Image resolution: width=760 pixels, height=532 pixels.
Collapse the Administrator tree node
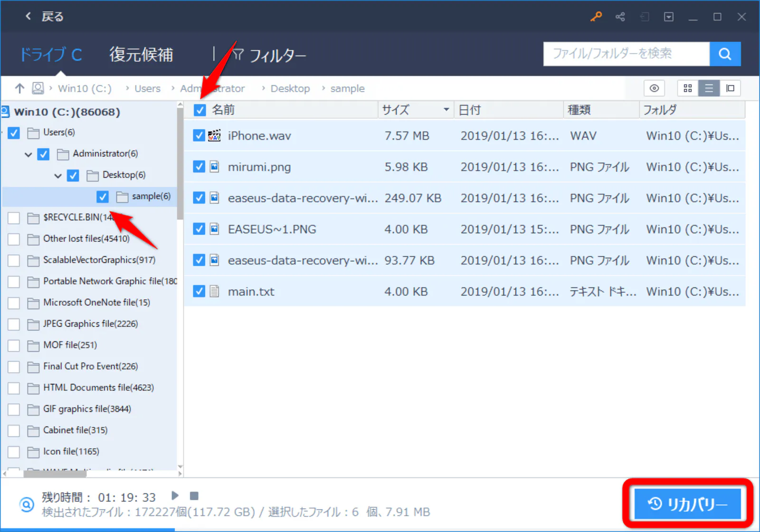(x=28, y=154)
